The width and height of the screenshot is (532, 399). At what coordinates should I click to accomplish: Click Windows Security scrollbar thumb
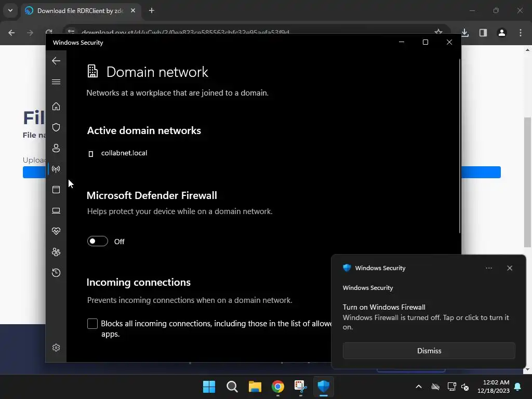460,146
